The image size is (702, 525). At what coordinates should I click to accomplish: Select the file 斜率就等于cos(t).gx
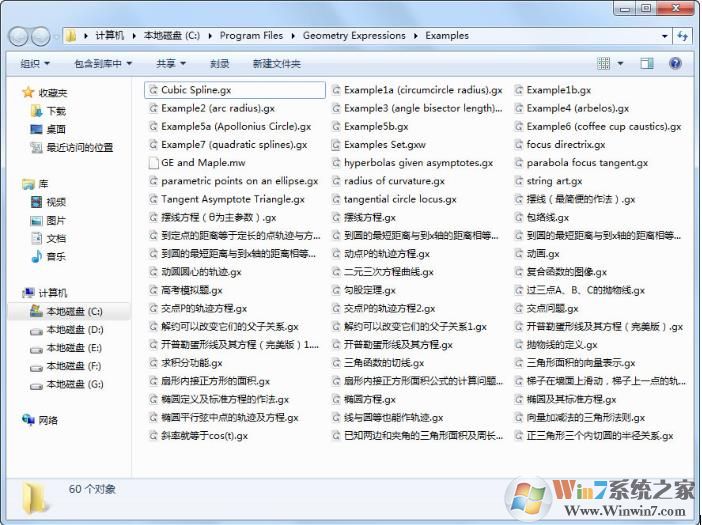[205, 436]
